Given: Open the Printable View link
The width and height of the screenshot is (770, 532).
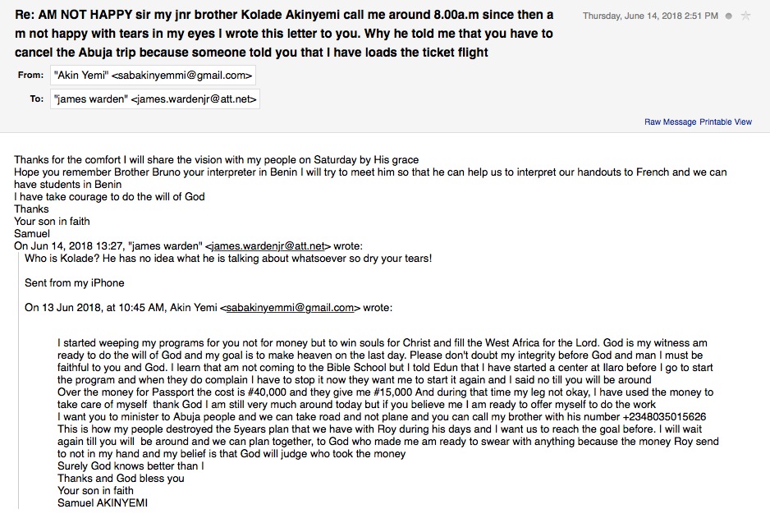Looking at the screenshot, I should [726, 122].
